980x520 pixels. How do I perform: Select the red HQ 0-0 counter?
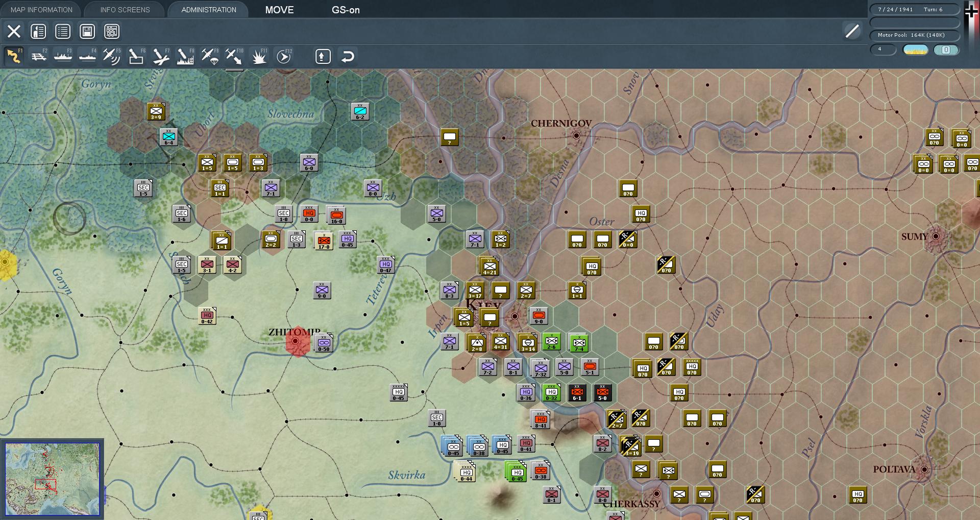coord(309,214)
